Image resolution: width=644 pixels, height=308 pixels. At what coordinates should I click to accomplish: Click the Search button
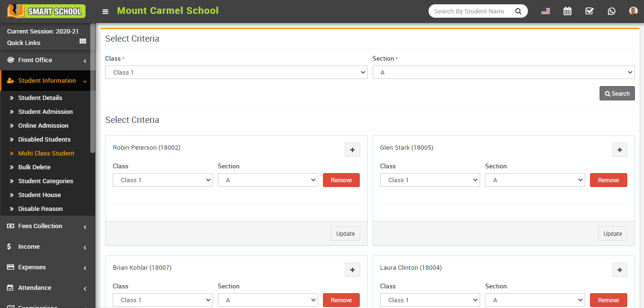point(617,93)
